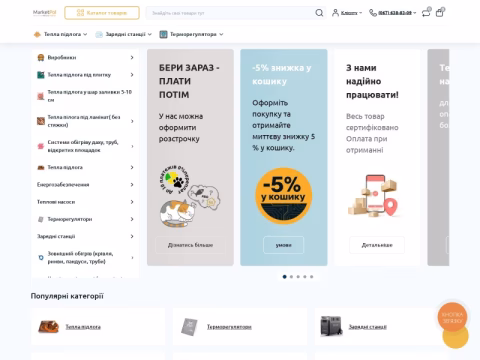Click the user profile icon
Image resolution: width=480 pixels, height=360 pixels.
(x=335, y=13)
